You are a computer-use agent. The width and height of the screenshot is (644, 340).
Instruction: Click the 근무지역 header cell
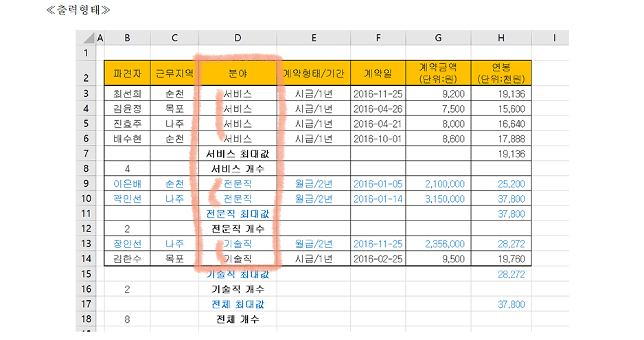click(x=174, y=73)
